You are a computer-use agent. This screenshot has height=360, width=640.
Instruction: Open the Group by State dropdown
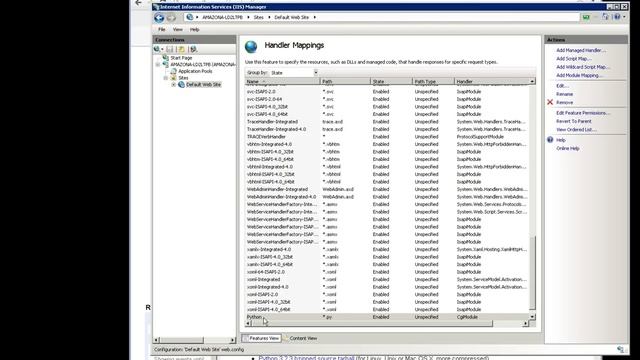(x=316, y=73)
